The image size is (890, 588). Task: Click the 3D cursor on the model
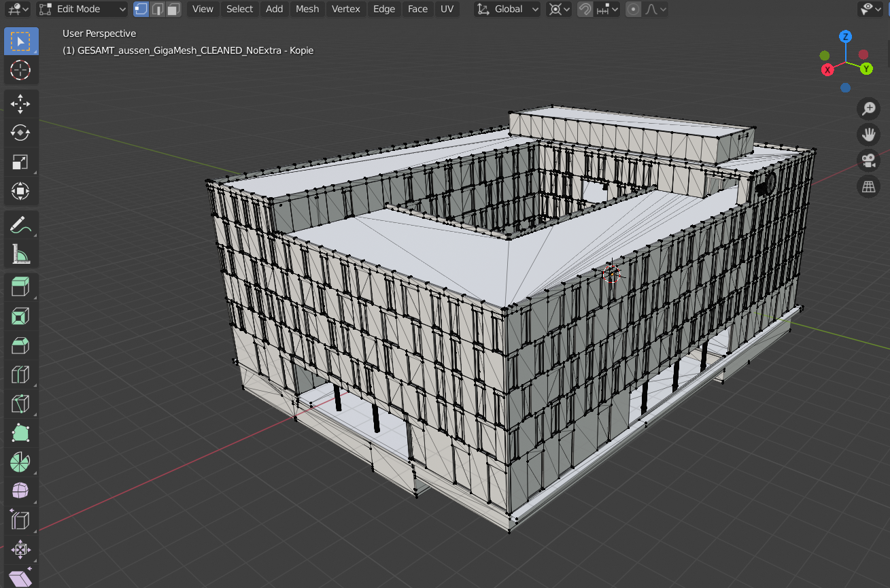[x=611, y=273]
